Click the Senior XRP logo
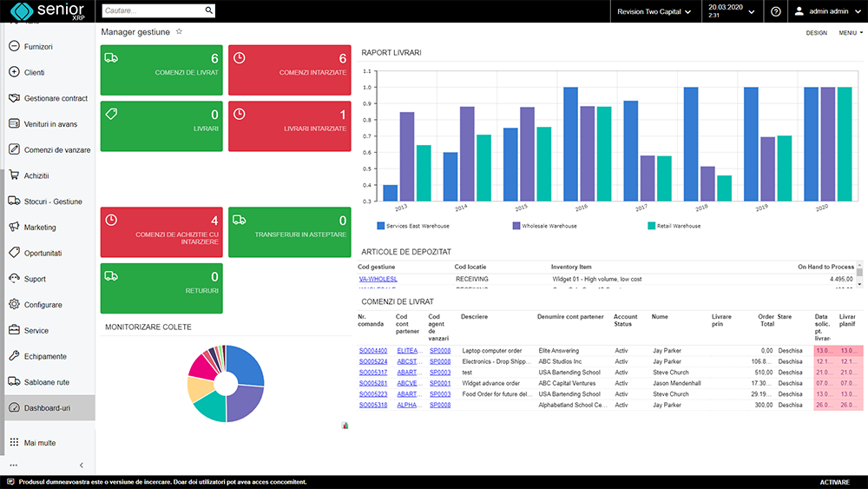The height and width of the screenshot is (489, 868). click(48, 11)
